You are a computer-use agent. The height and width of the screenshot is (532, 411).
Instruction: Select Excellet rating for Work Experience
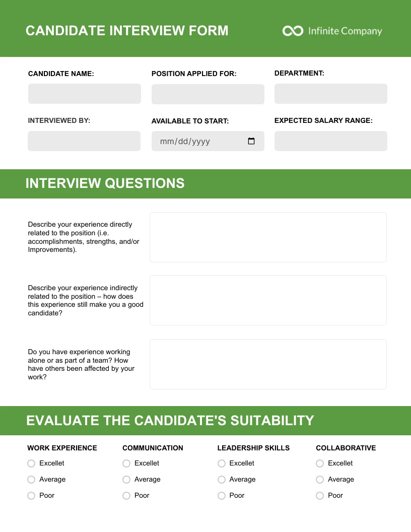point(31,463)
